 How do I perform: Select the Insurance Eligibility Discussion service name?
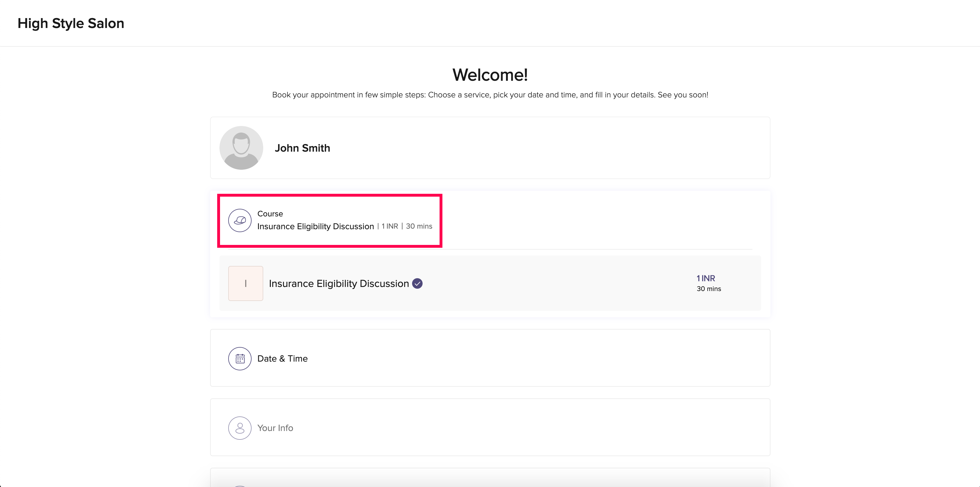point(339,284)
